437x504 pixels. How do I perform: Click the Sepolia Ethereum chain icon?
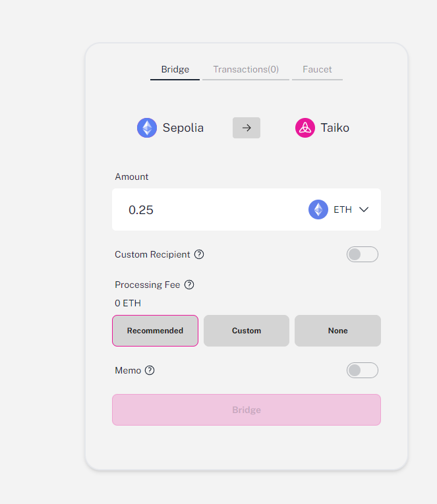(x=147, y=128)
